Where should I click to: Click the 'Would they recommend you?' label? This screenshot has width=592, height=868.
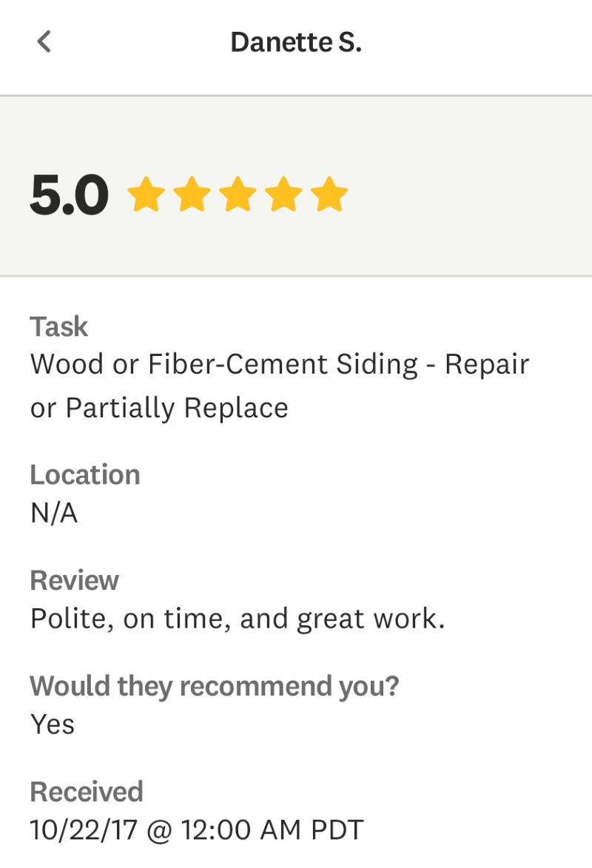pos(214,686)
